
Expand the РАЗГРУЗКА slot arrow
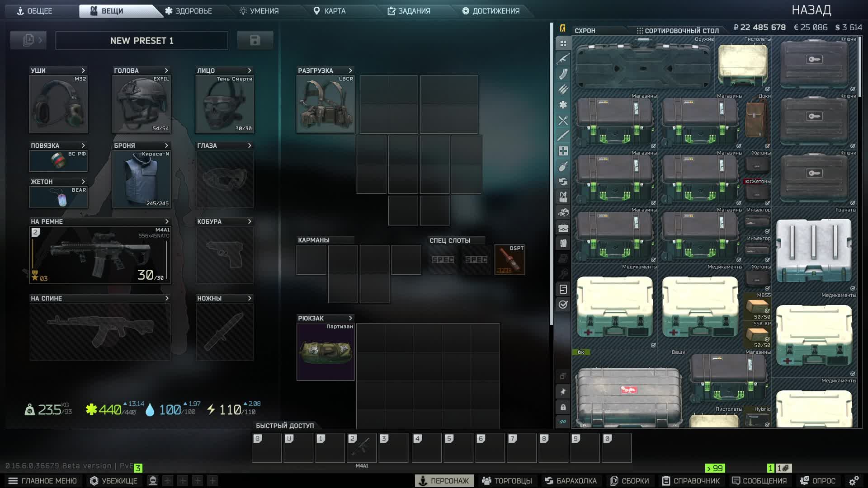(x=350, y=70)
